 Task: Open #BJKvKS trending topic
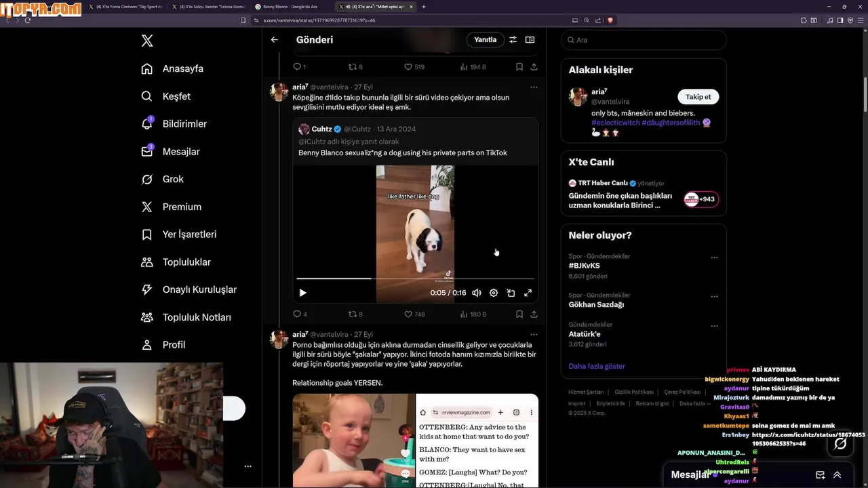tap(585, 266)
